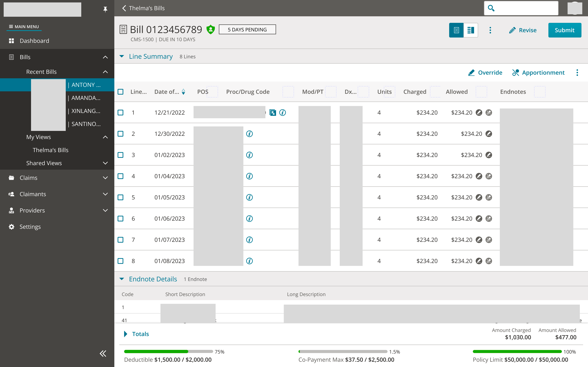The height and width of the screenshot is (367, 588).
Task: Click the green shield badge beside the bill number
Action: [x=210, y=30]
